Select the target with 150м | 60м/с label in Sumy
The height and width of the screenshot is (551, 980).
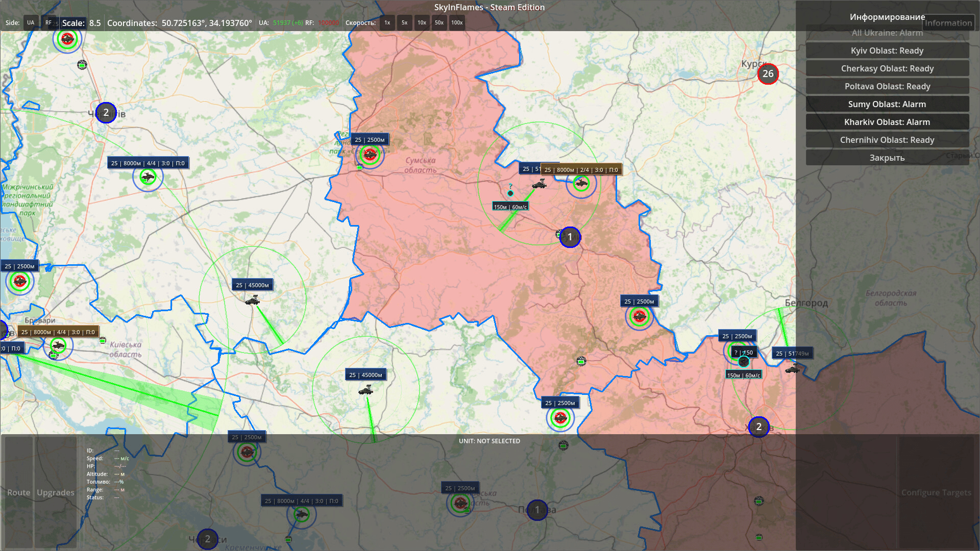point(510,193)
